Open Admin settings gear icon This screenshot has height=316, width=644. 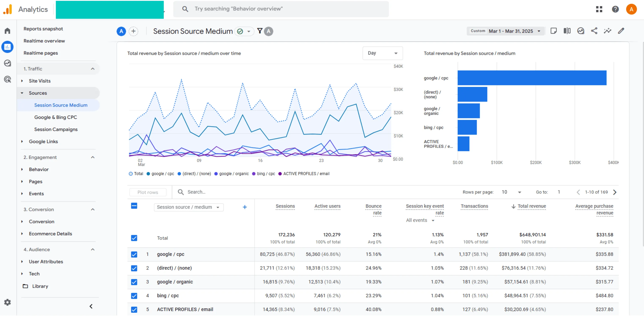[8, 303]
